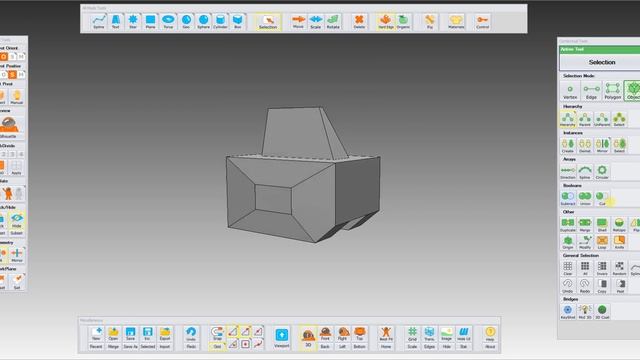The height and width of the screenshot is (360, 640).
Task: Click the large Selection active tool button
Action: tap(602, 62)
